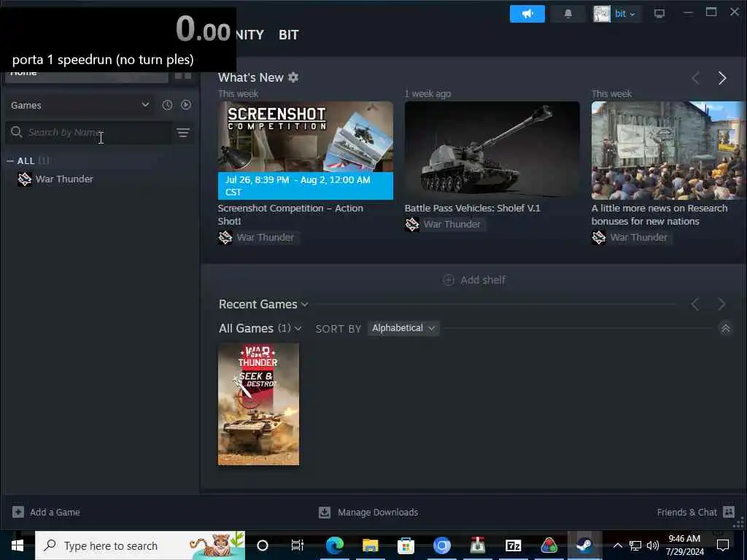Open the BIT profile menu tab
The width and height of the screenshot is (747, 560).
click(289, 35)
